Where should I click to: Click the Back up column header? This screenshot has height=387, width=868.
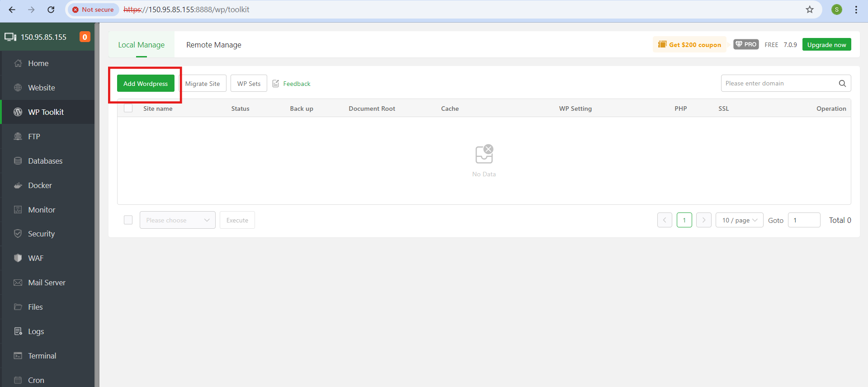coord(302,109)
